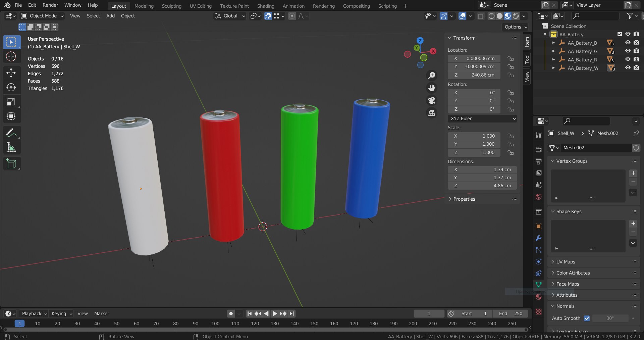The width and height of the screenshot is (644, 340).
Task: Expand the AA_Battery_B tree item
Action: pyautogui.click(x=553, y=43)
